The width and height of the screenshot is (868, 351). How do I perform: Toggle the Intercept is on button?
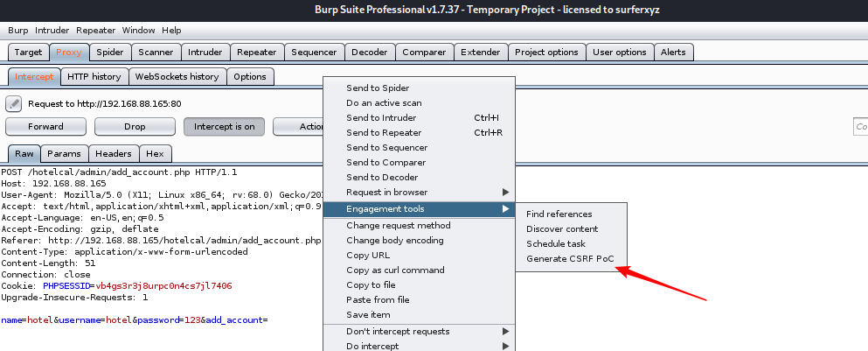[x=224, y=126]
